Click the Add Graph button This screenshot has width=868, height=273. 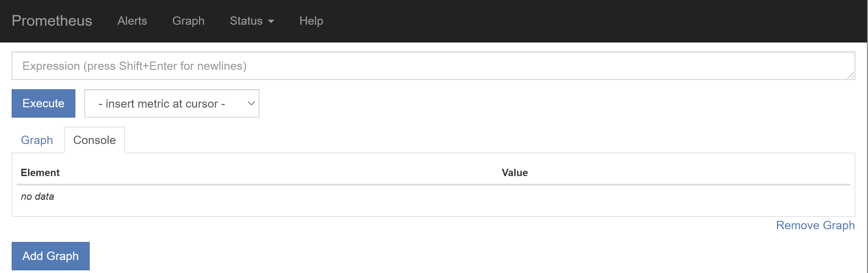point(51,256)
